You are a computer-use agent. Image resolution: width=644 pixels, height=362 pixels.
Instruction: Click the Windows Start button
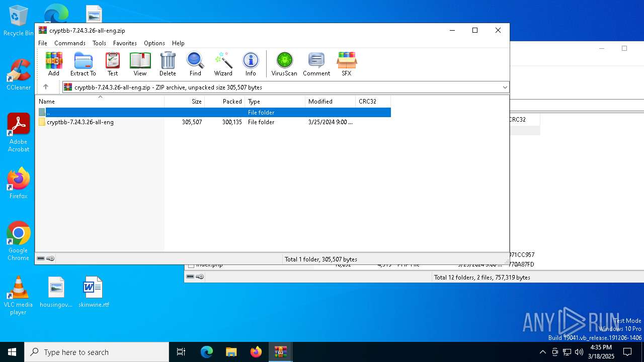12,352
